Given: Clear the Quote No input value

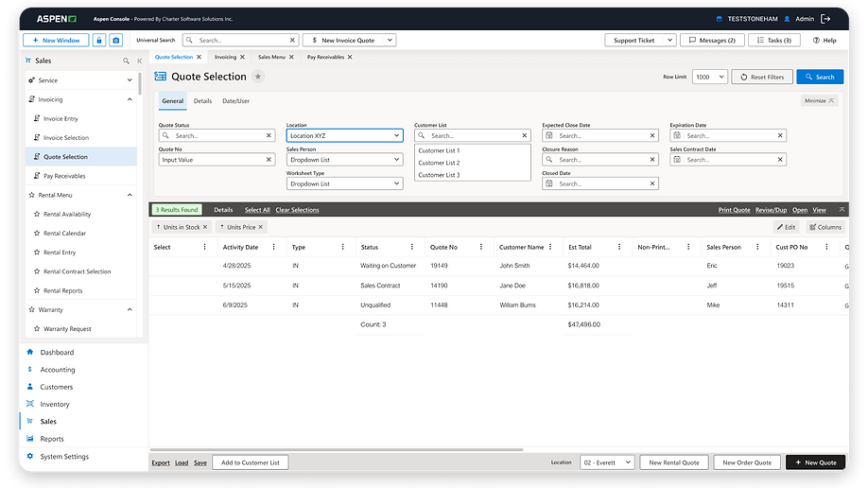Looking at the screenshot, I should [x=269, y=160].
